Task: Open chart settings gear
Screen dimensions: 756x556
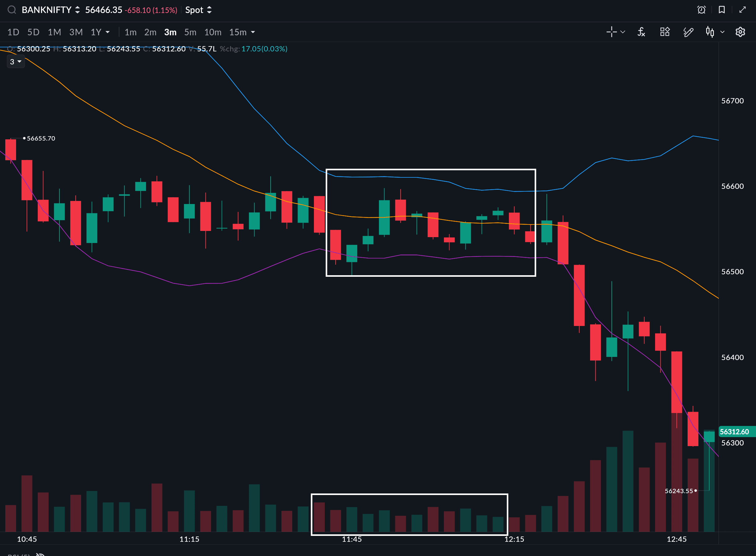Action: point(740,32)
